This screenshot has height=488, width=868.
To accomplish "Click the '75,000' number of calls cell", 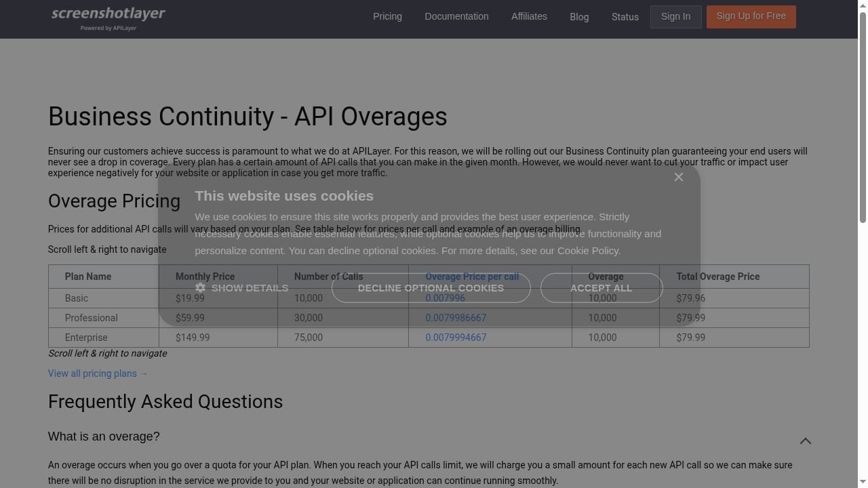I will pyautogui.click(x=343, y=338).
